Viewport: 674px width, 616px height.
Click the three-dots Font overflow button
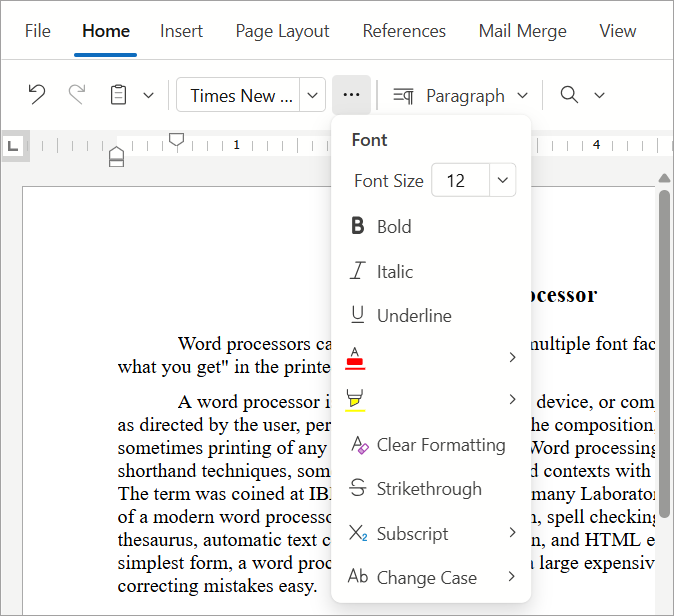point(351,95)
